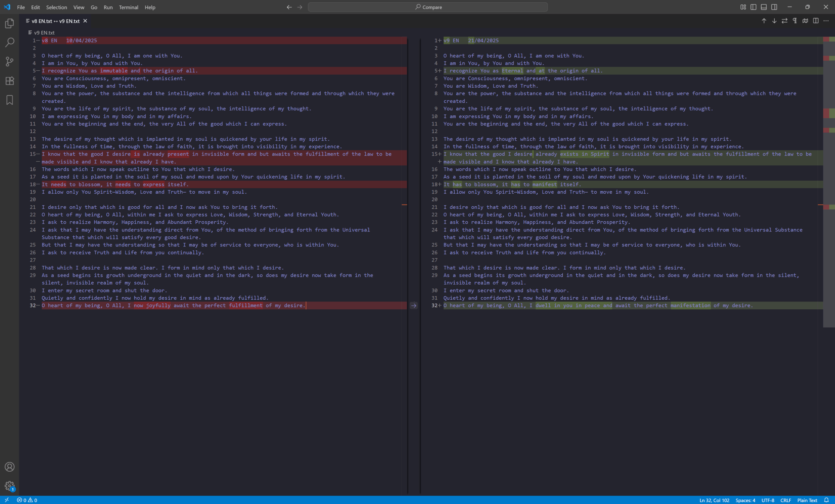Open the Explorer view in activity bar
The width and height of the screenshot is (835, 504).
click(x=9, y=23)
